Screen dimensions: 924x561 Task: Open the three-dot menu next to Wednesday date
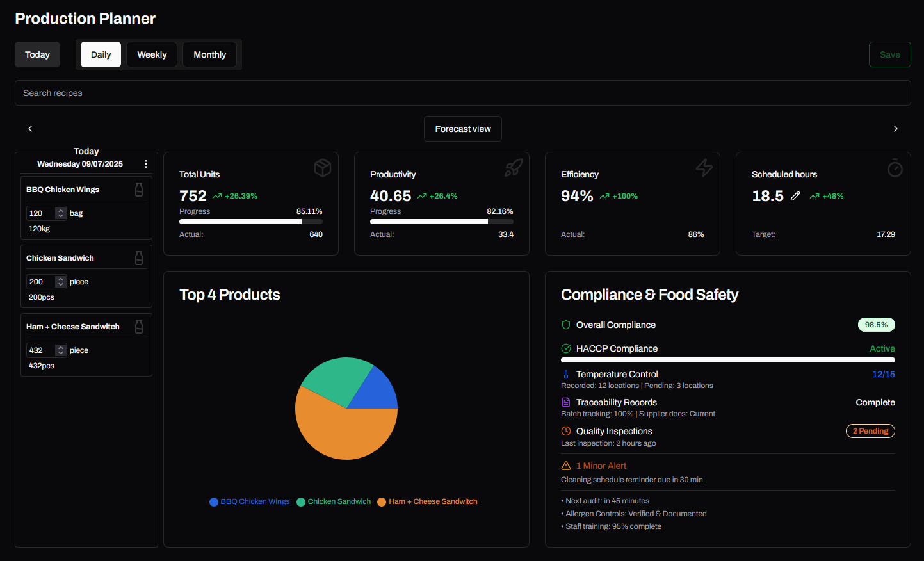click(x=146, y=164)
